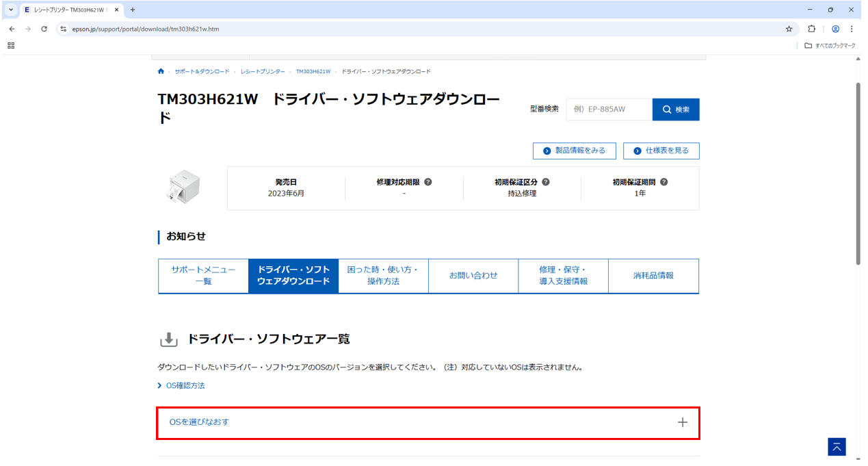Click the back-to-top arrow button

pos(837,447)
